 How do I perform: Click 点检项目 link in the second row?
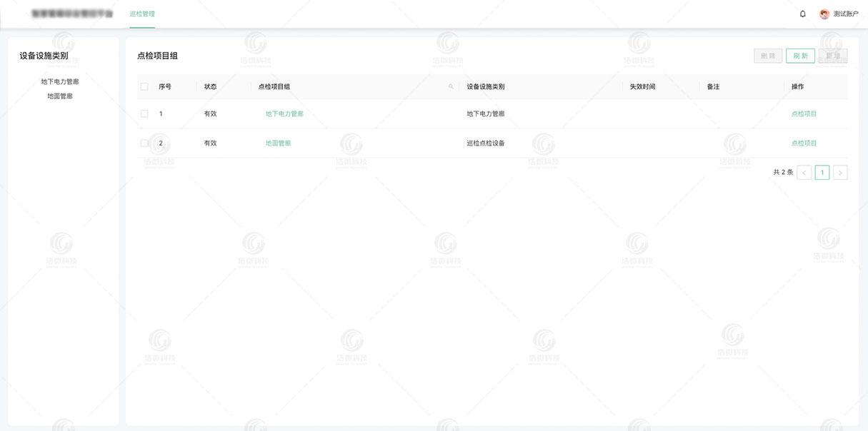tap(802, 143)
